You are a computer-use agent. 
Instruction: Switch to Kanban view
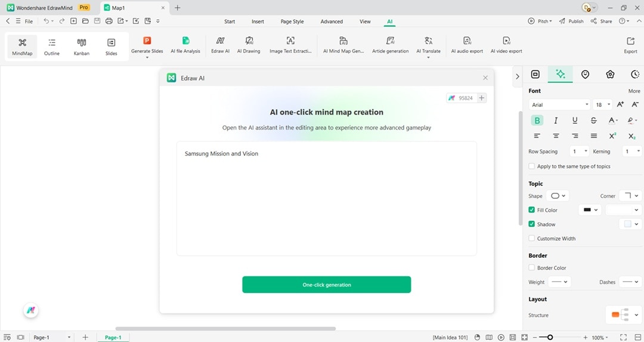(x=81, y=47)
